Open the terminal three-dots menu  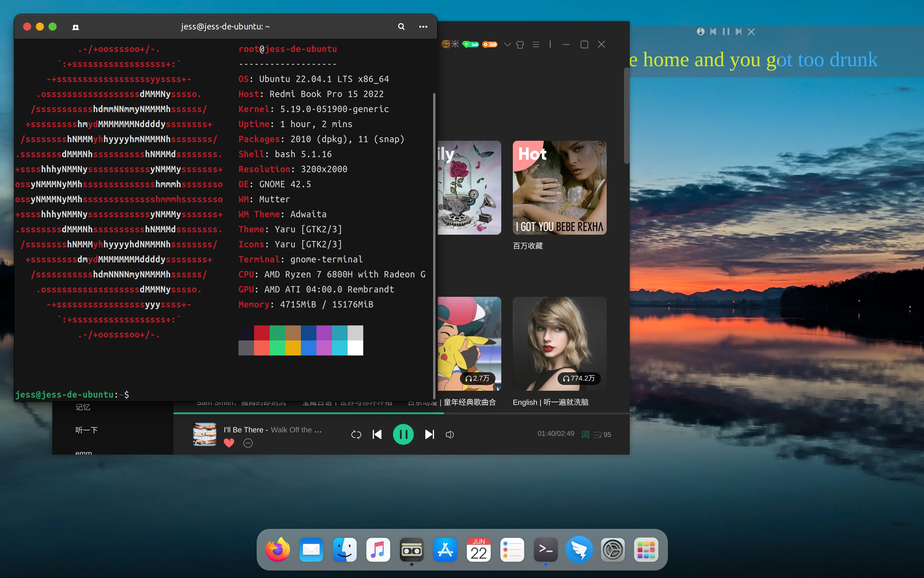pos(423,26)
